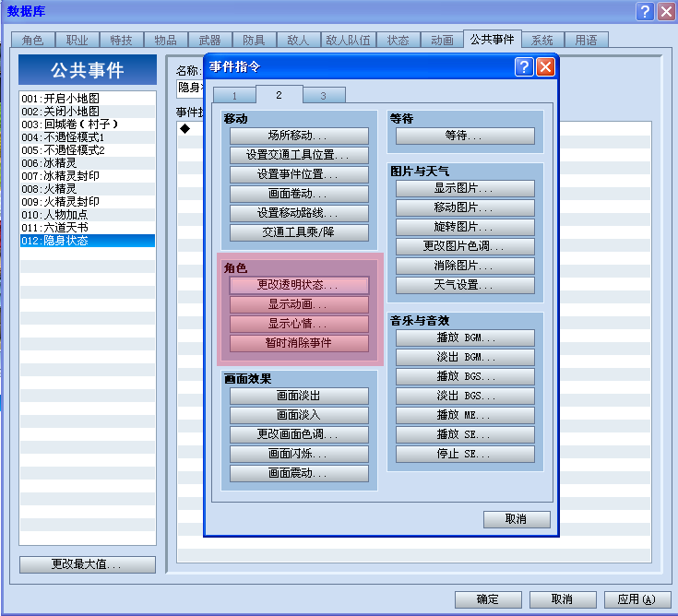
Task: Open the 系统 database tab
Action: (542, 41)
